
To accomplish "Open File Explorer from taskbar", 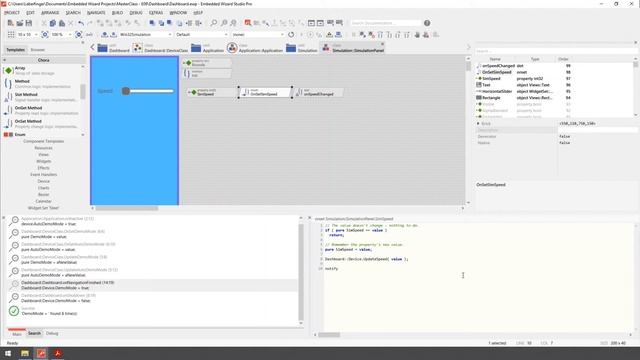I will [x=25, y=353].
